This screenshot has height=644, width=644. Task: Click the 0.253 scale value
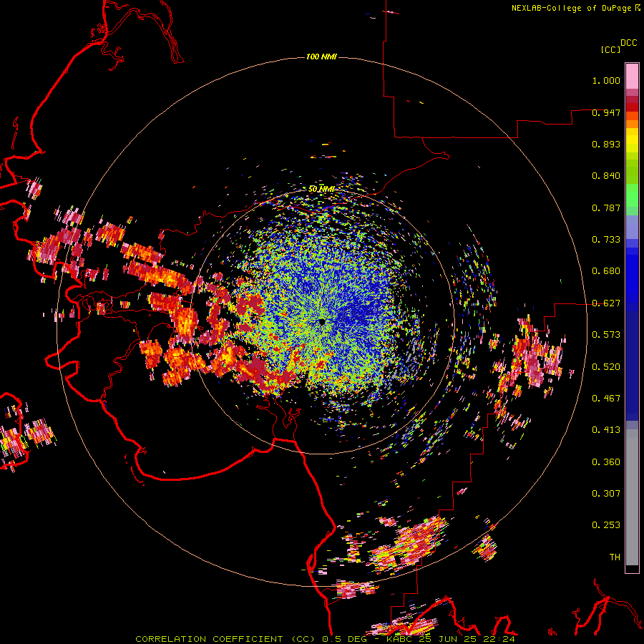coord(606,525)
